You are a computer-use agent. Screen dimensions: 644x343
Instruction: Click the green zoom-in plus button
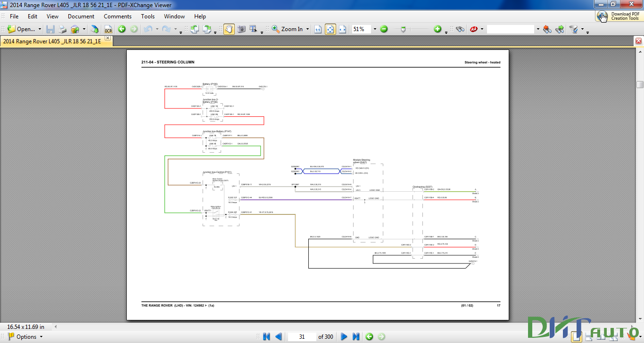point(438,29)
